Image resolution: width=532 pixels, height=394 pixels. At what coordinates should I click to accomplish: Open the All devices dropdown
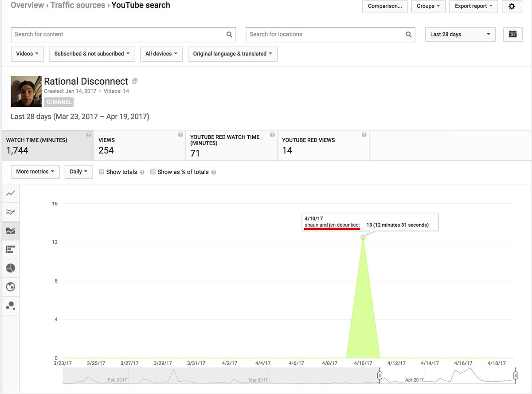click(x=161, y=54)
